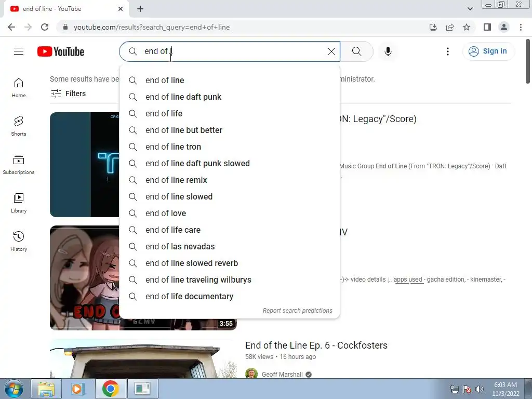Open Cockfosters station video thumbnail
The image size is (532, 399).
[143, 358]
